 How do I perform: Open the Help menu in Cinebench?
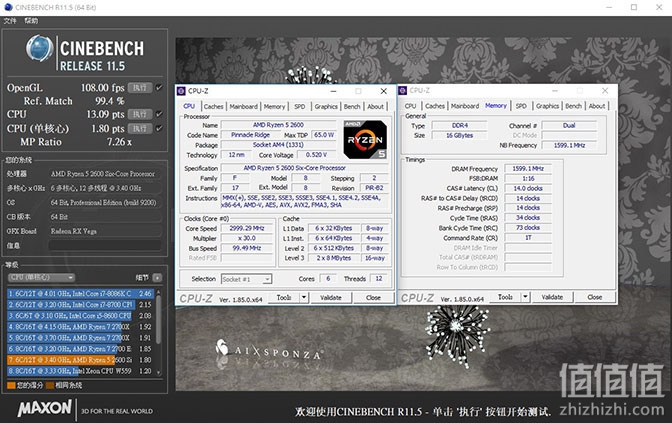click(x=31, y=21)
